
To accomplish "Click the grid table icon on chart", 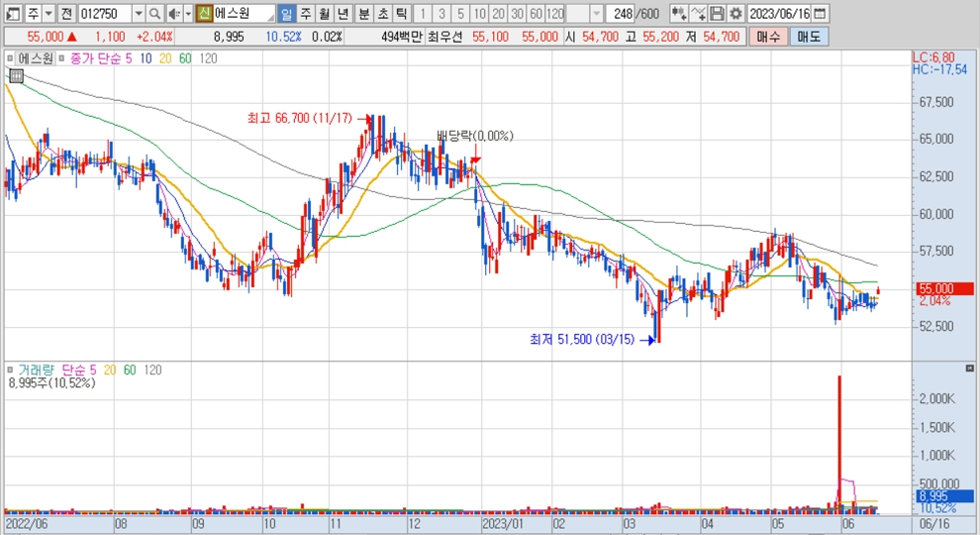I will click(x=15, y=75).
